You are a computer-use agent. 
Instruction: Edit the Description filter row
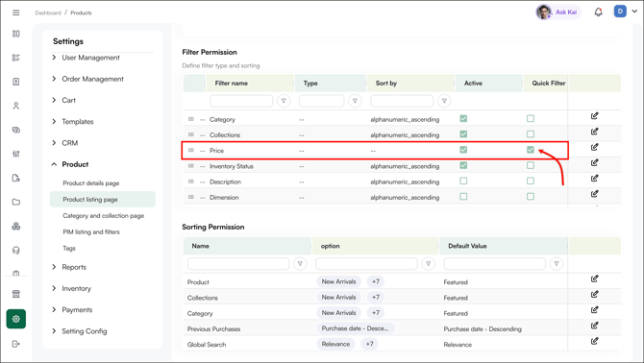(594, 179)
